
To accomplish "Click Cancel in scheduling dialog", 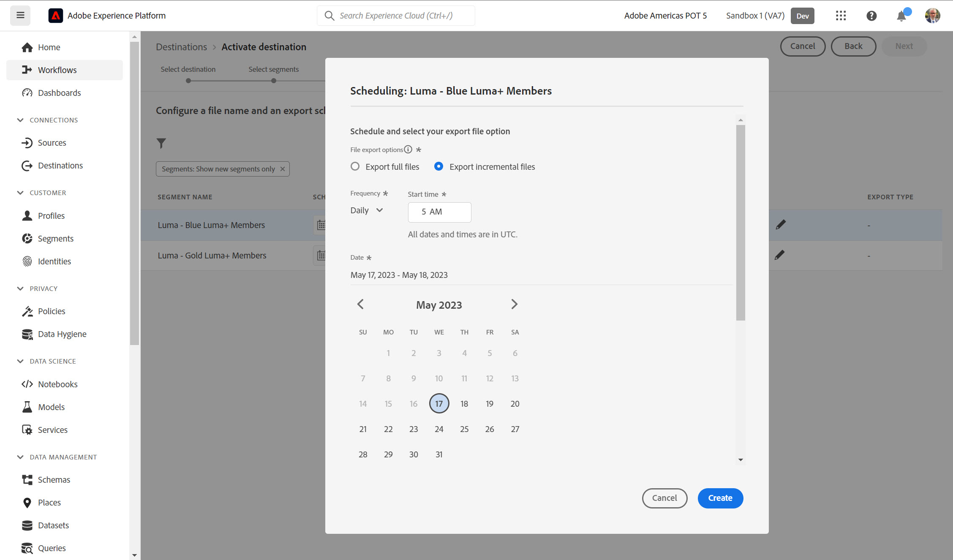I will pyautogui.click(x=664, y=498).
